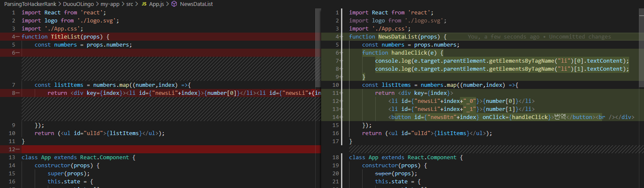The image size is (644, 188).
Task: Click 'const numbers = props.numbers;' in left pane
Action: (83, 45)
